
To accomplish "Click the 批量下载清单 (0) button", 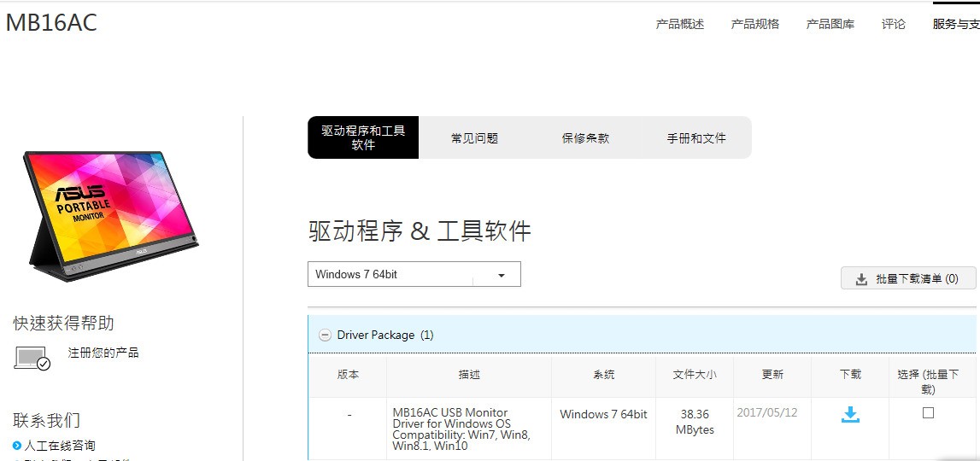I will pos(908,278).
